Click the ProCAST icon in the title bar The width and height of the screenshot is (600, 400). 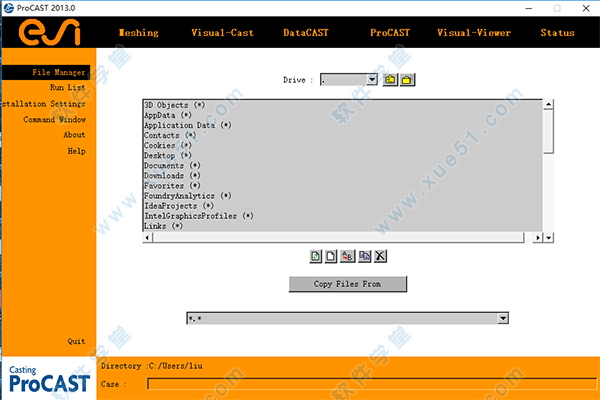8,8
